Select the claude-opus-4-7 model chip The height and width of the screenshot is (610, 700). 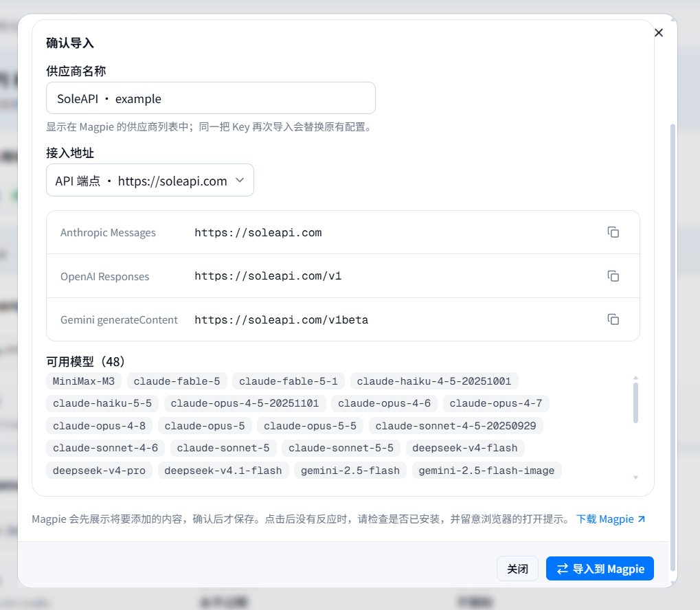coord(496,403)
